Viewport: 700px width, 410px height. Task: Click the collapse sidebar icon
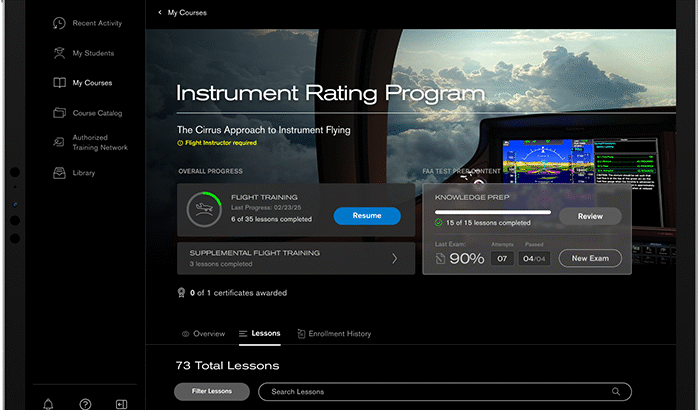(121, 404)
